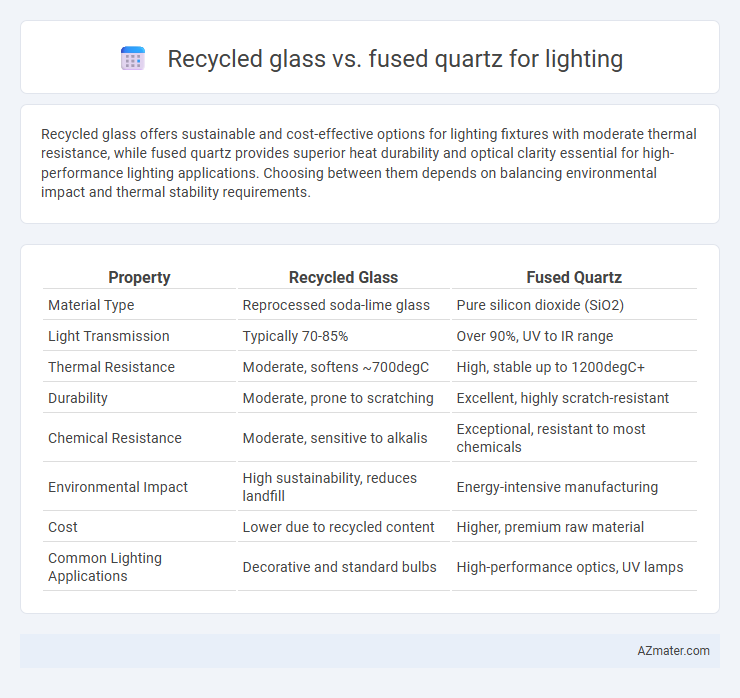This screenshot has height=698, width=740.
Task: Open the AZmater.com footer link
Action: (673, 651)
